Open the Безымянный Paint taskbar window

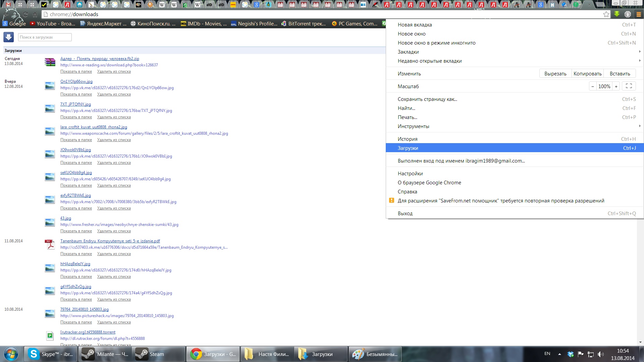click(375, 354)
